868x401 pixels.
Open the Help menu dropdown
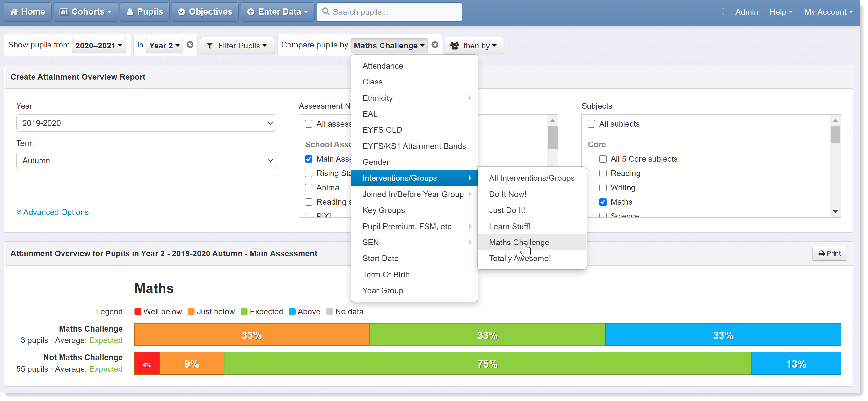781,12
